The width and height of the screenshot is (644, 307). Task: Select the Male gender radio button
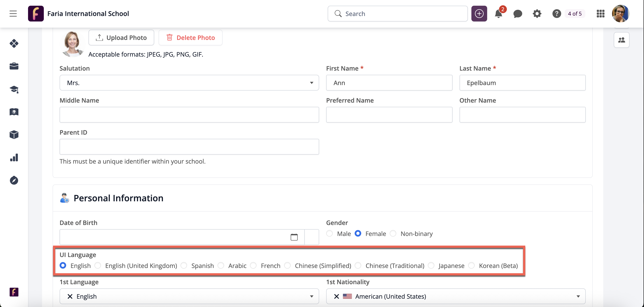click(329, 234)
